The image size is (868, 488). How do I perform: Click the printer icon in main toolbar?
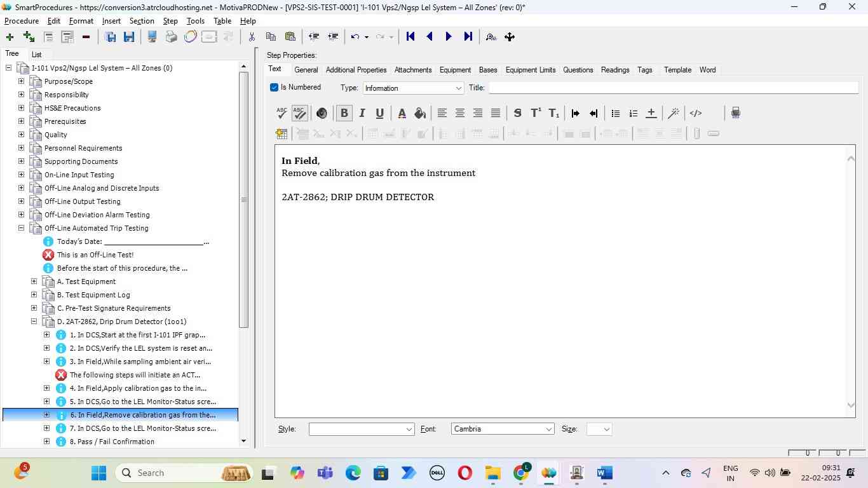pyautogui.click(x=171, y=37)
